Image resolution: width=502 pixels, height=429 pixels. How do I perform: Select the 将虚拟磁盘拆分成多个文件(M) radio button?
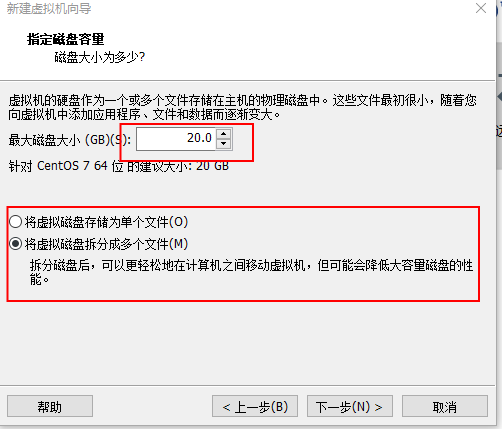tap(16, 244)
